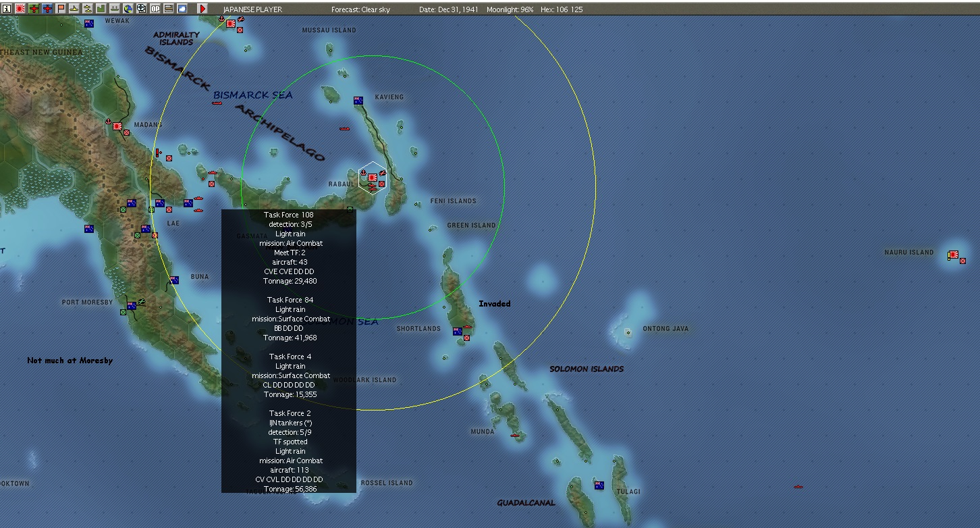The width and height of the screenshot is (980, 528).
Task: Click the red exclamation marker below Madang
Action: click(158, 153)
